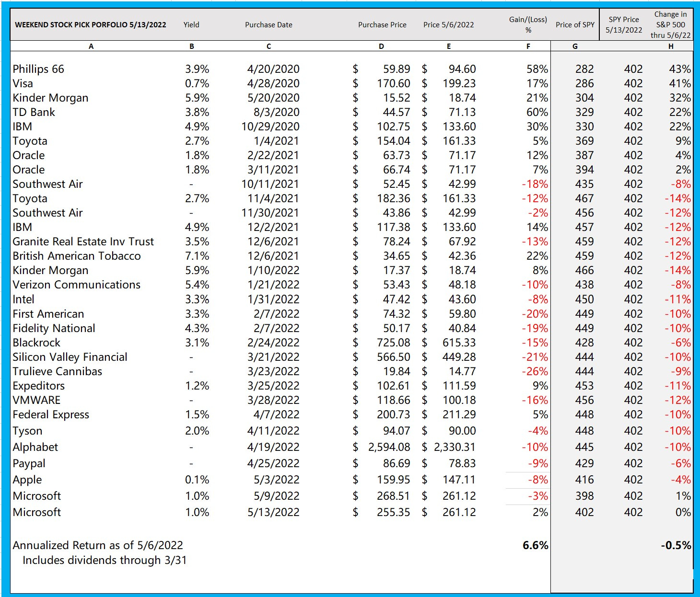Click the 94.60 price cell
This screenshot has width=700, height=597.
[x=462, y=69]
